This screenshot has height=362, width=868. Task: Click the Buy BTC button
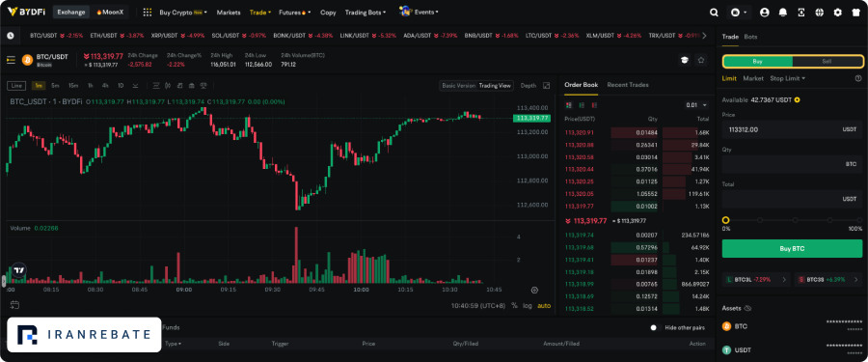point(792,248)
